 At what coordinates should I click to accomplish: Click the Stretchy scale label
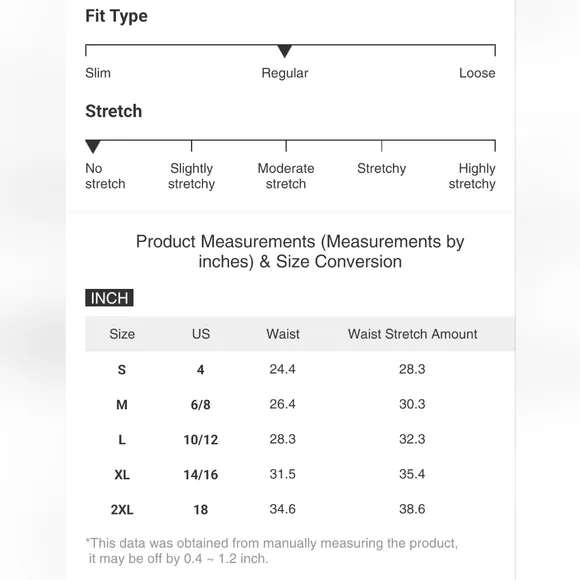[x=381, y=169]
